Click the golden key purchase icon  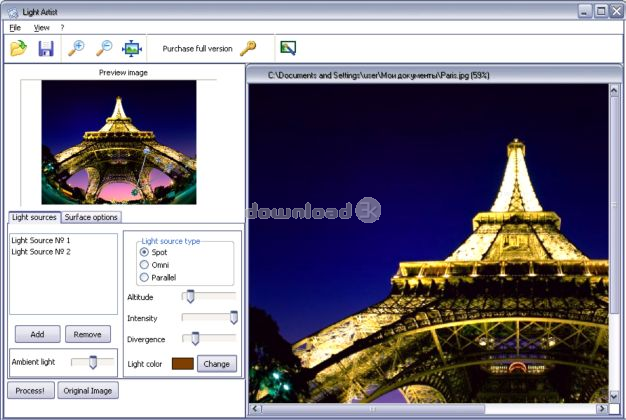248,48
